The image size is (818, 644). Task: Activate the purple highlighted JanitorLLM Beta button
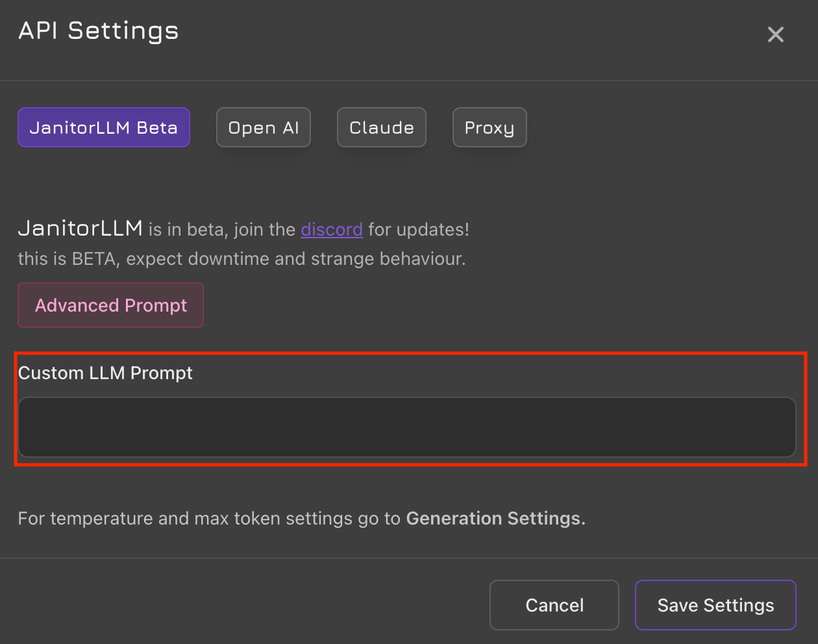104,127
